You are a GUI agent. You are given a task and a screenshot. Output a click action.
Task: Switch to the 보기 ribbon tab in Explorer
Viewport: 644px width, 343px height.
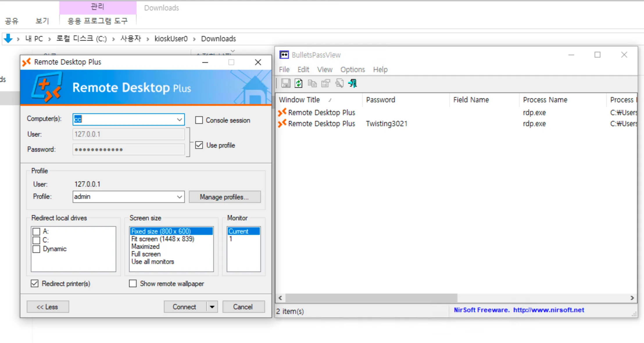pos(42,21)
